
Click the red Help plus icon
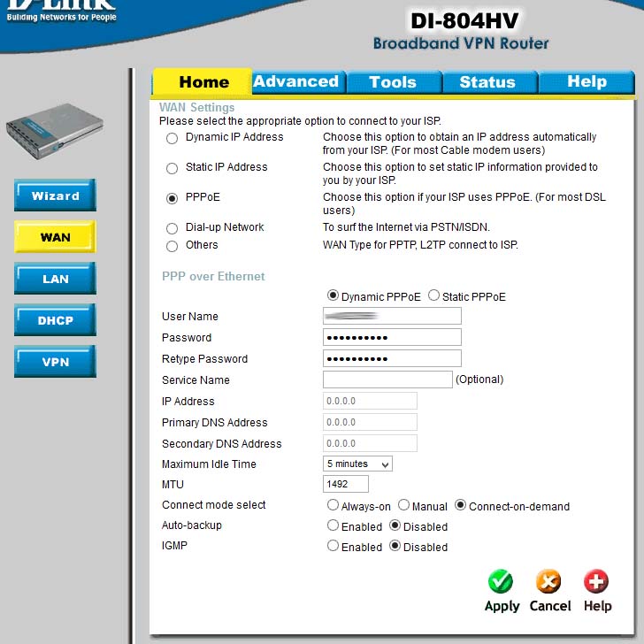pos(596,581)
